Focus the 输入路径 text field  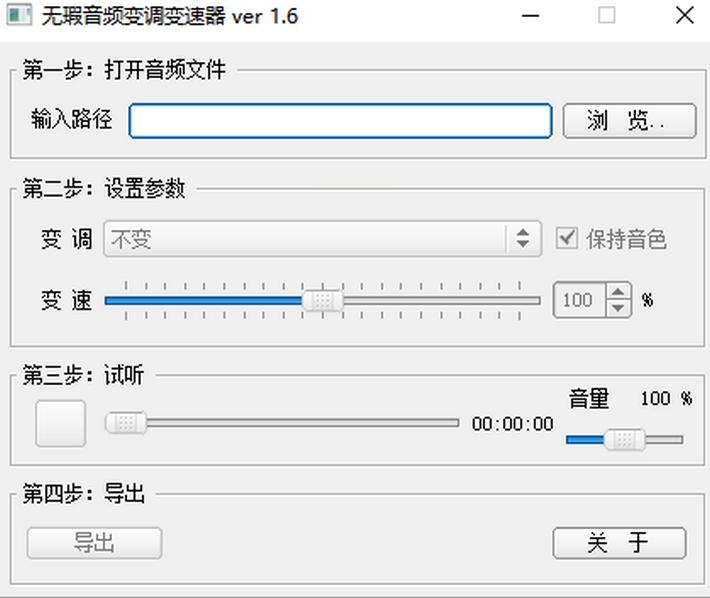[x=340, y=121]
